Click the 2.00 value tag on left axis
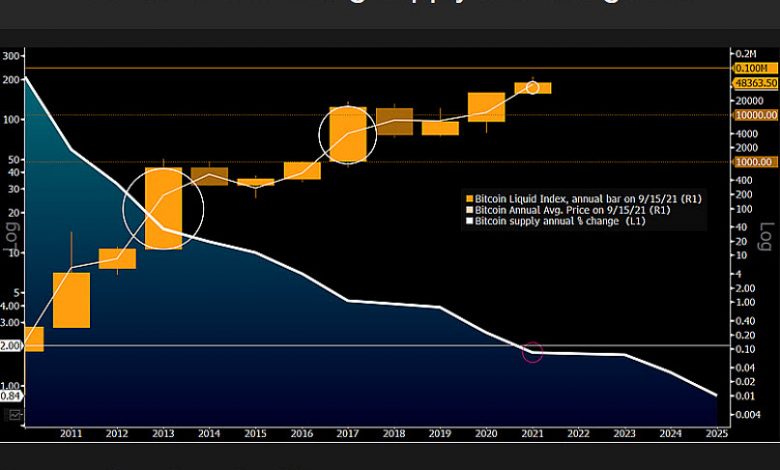This screenshot has height=470, width=780. point(11,345)
